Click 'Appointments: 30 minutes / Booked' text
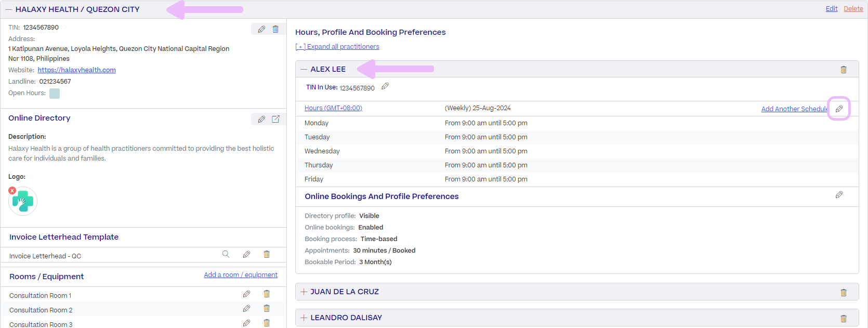This screenshot has width=868, height=328. click(360, 251)
